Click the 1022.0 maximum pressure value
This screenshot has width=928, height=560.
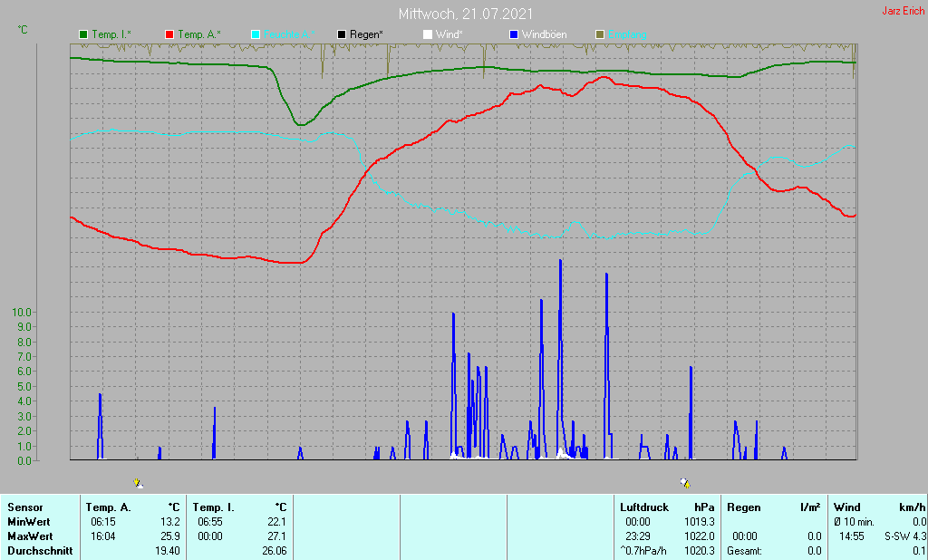point(700,536)
